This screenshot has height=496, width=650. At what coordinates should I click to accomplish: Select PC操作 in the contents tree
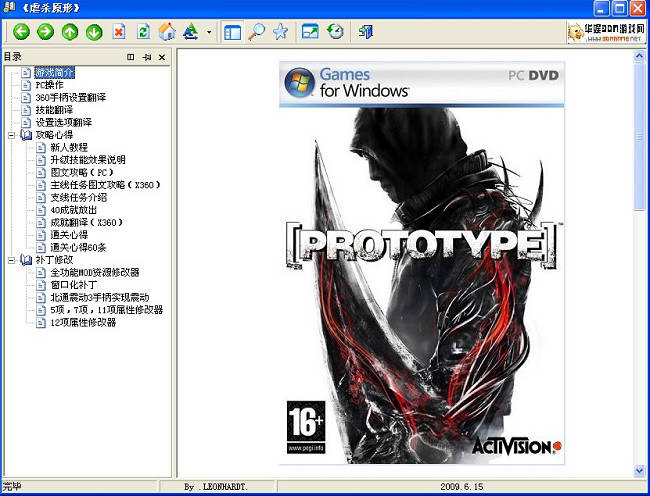point(49,85)
